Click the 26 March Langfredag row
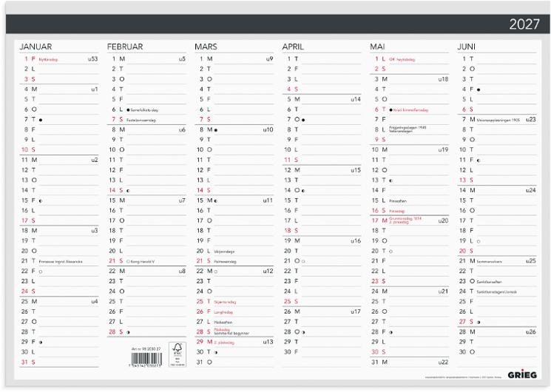 point(234,312)
